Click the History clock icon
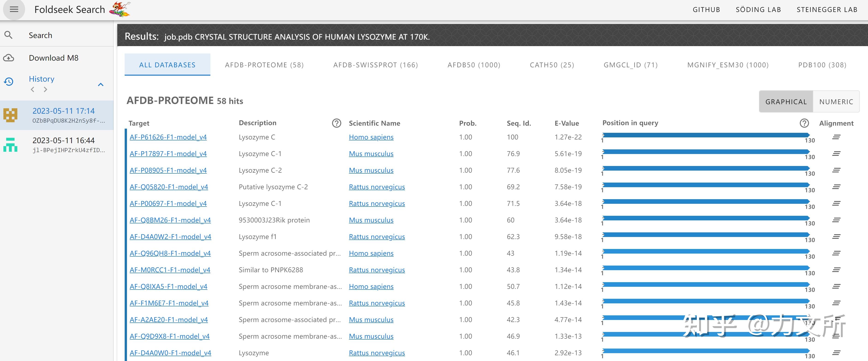Screen dimensions: 868x361 pos(9,82)
